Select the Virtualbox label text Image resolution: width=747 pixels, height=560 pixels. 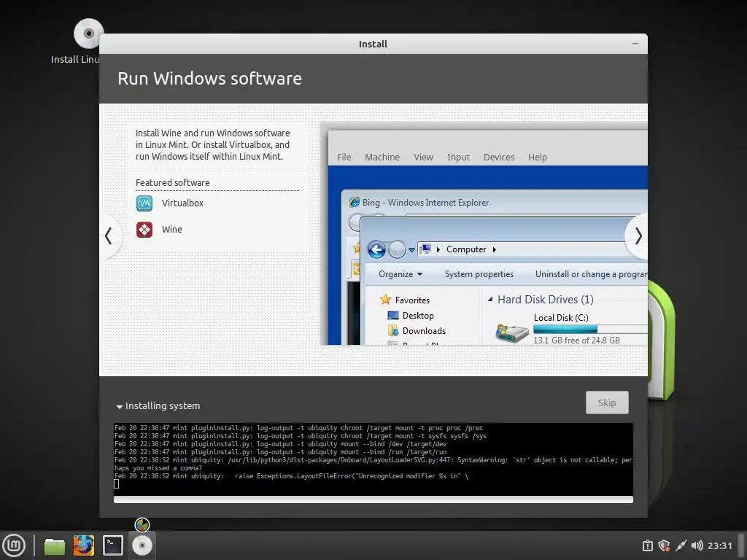[x=182, y=203]
